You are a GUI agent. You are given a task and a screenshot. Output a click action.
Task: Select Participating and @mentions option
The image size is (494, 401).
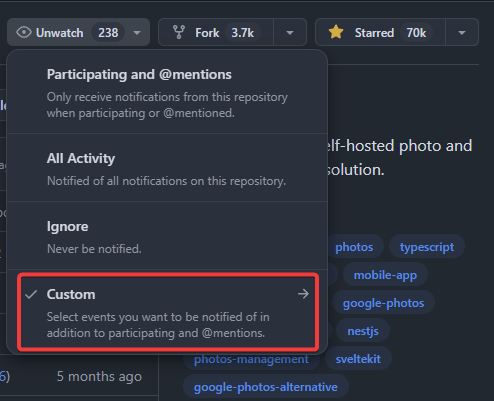click(x=167, y=93)
